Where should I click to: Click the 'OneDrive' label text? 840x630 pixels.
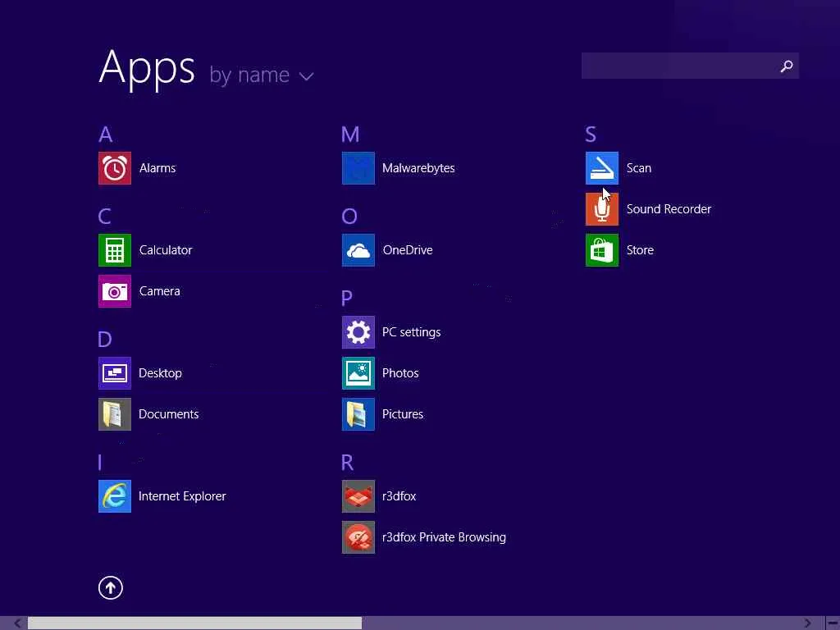click(408, 250)
